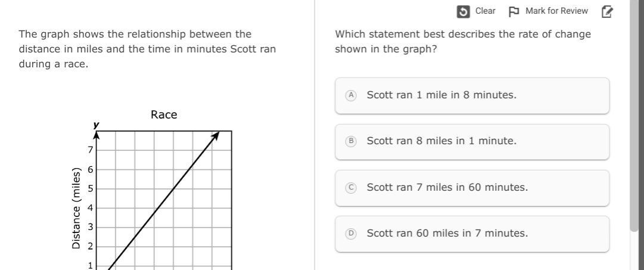Click the Mark for Review text
644x270 pixels.
pos(556,11)
